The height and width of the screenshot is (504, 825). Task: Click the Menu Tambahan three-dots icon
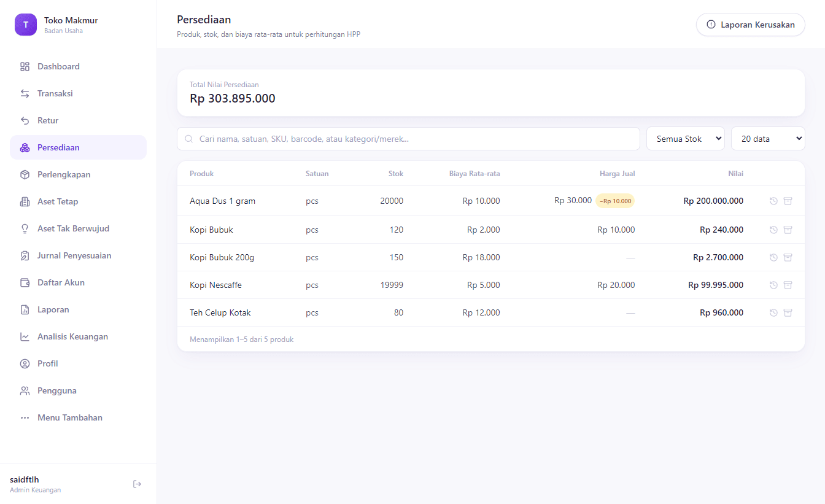point(25,417)
